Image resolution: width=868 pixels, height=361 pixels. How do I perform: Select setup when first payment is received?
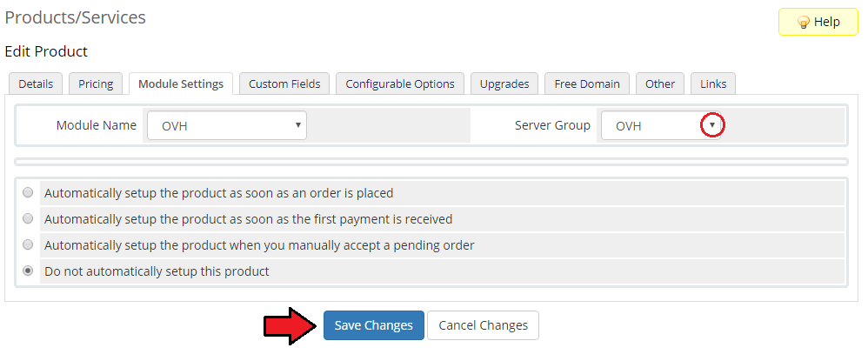coord(28,218)
